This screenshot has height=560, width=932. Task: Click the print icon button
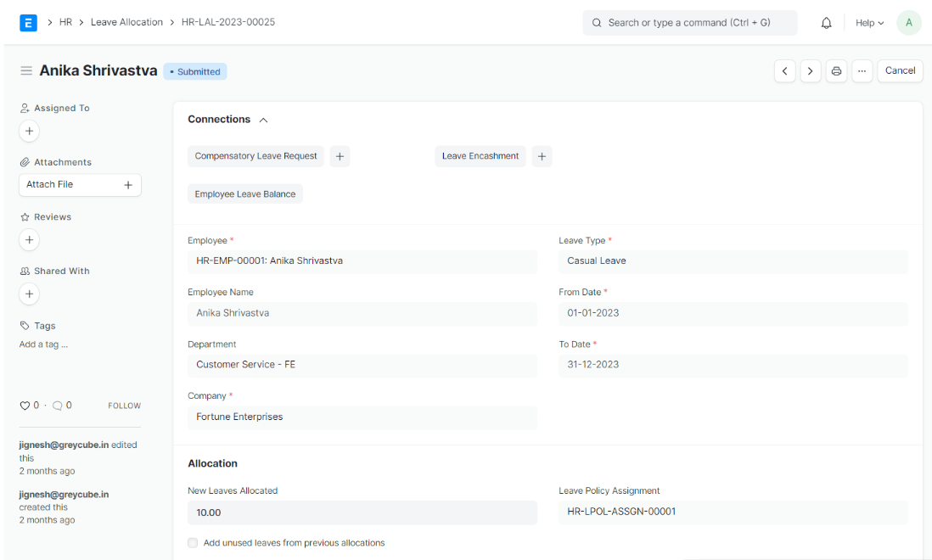click(x=836, y=71)
